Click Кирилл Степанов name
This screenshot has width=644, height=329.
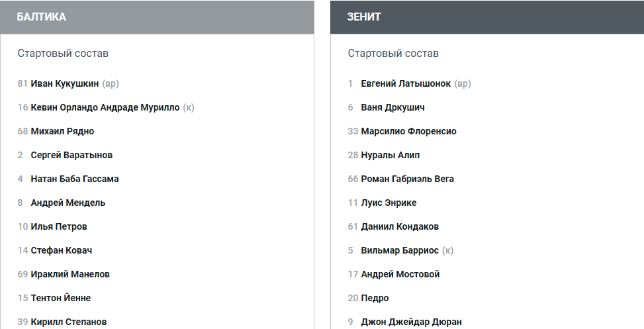tap(69, 322)
